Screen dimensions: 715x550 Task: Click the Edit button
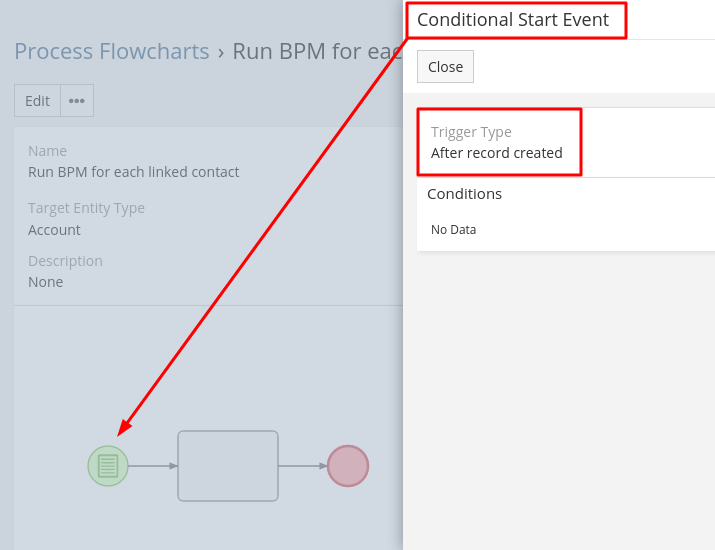click(x=38, y=101)
